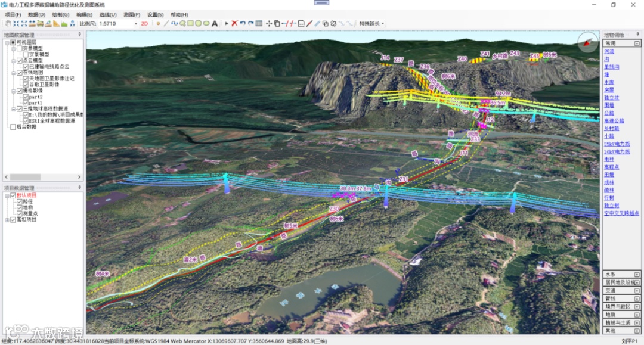The image size is (644, 345).
Task: Click the redo arrow icon
Action: (x=250, y=24)
